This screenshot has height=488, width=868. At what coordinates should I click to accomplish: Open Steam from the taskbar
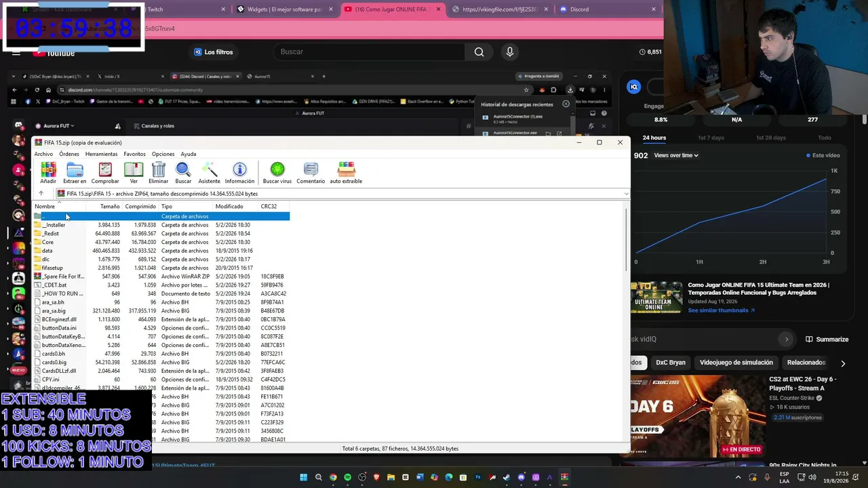(507, 477)
